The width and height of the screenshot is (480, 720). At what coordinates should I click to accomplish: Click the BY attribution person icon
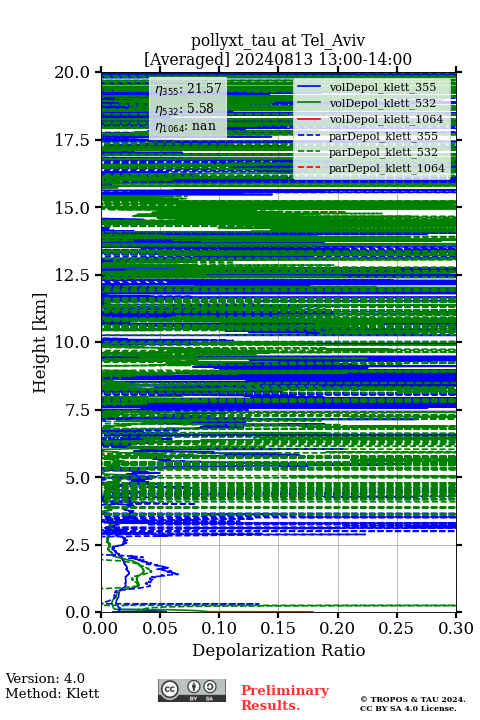point(193,687)
